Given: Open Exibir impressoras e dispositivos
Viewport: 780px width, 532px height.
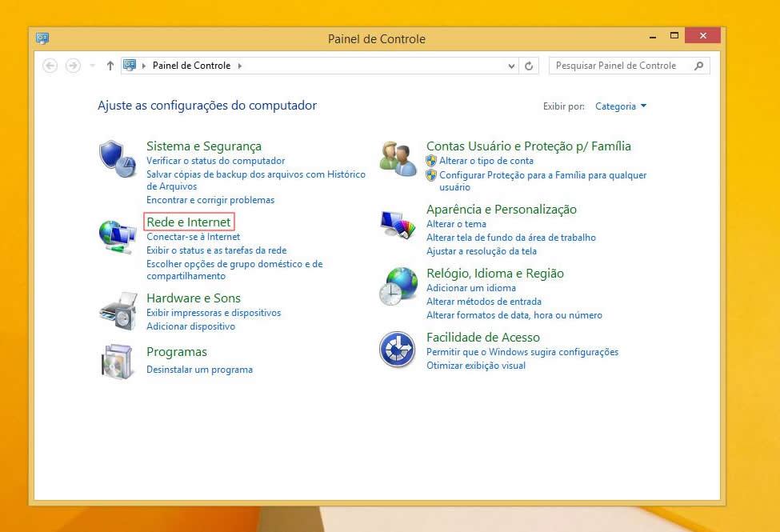Looking at the screenshot, I should click(214, 313).
